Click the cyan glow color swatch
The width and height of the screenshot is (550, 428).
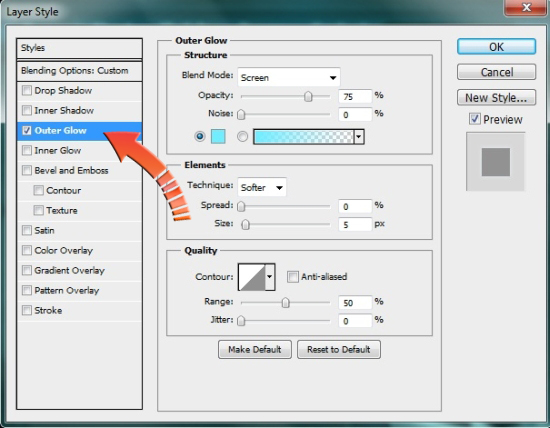[218, 136]
